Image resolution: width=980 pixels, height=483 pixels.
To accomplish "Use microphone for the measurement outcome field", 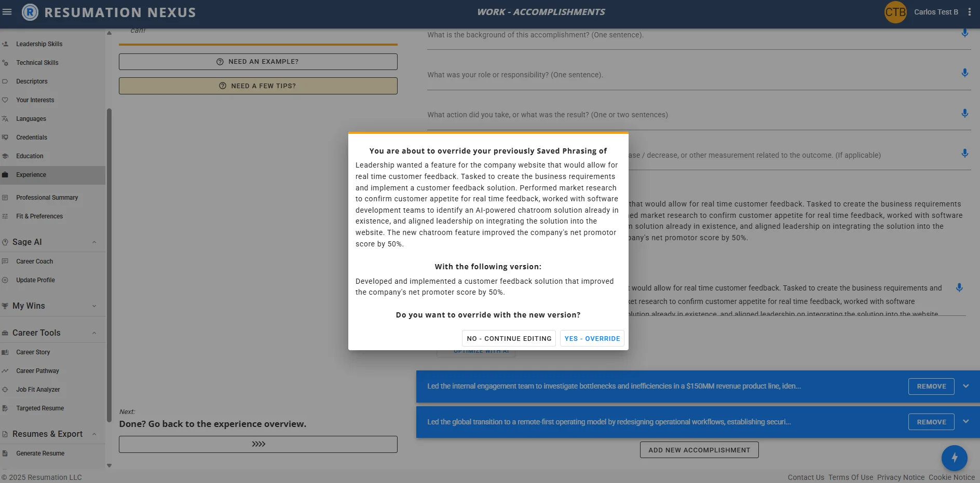I will coord(964,154).
